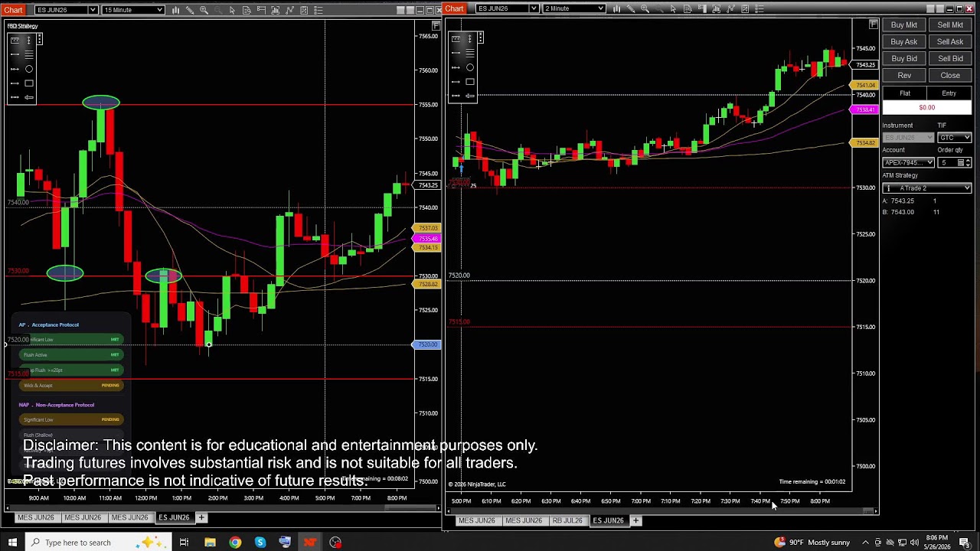Click the Buy Bid button
The image size is (980, 551).
[904, 58]
